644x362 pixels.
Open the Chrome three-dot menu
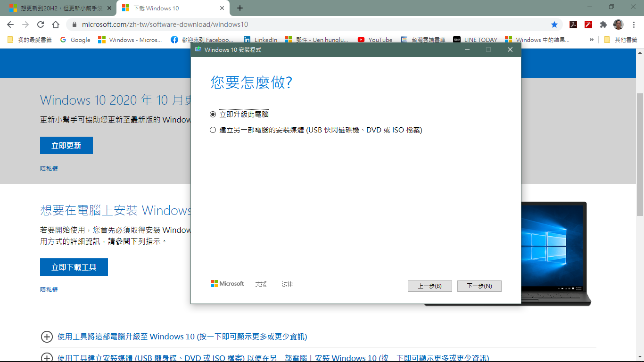(x=634, y=25)
